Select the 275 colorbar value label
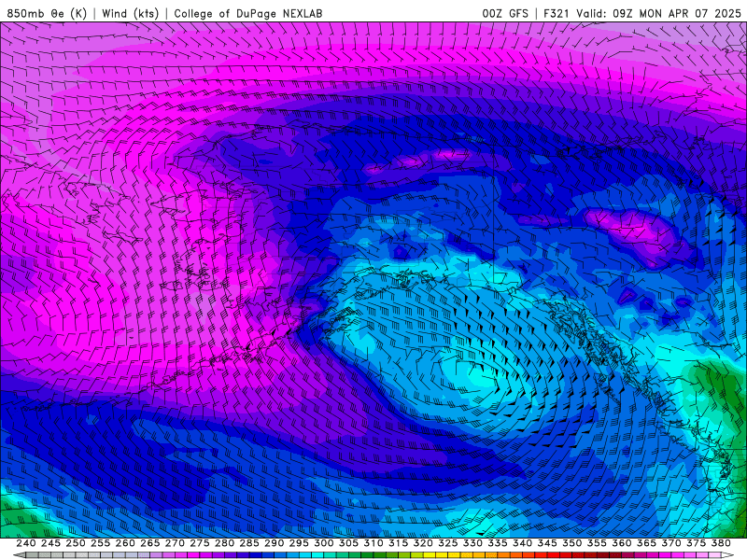This screenshot has width=747, height=560. [x=200, y=543]
